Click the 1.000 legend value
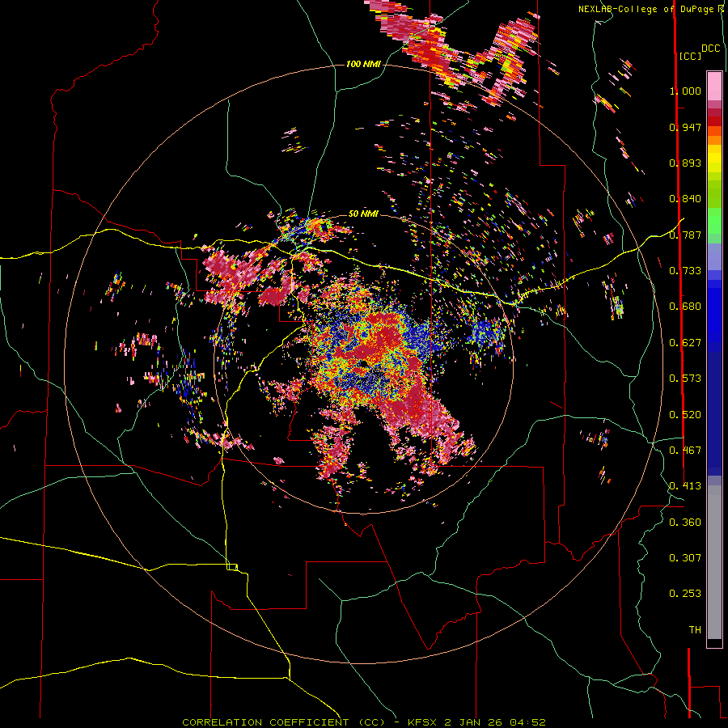 click(685, 91)
